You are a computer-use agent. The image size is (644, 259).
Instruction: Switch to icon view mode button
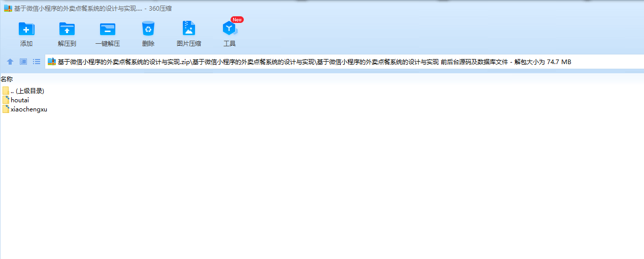pos(23,62)
